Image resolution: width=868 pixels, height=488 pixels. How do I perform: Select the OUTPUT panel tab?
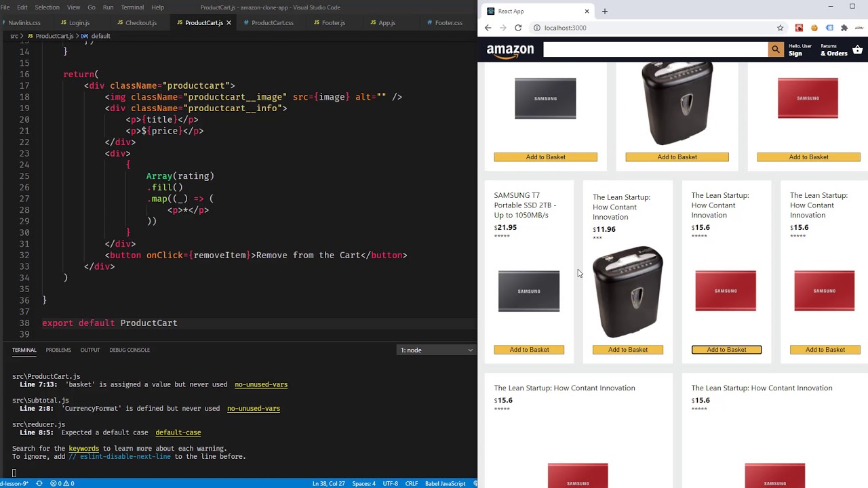pos(90,350)
